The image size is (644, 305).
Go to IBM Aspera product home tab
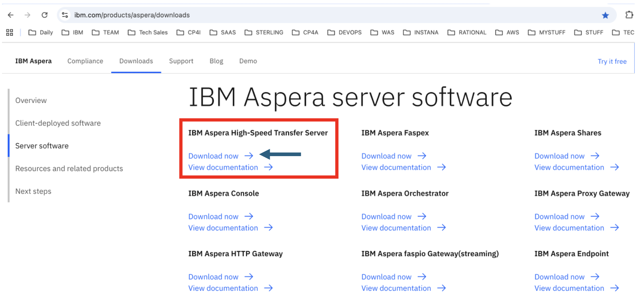[x=33, y=61]
